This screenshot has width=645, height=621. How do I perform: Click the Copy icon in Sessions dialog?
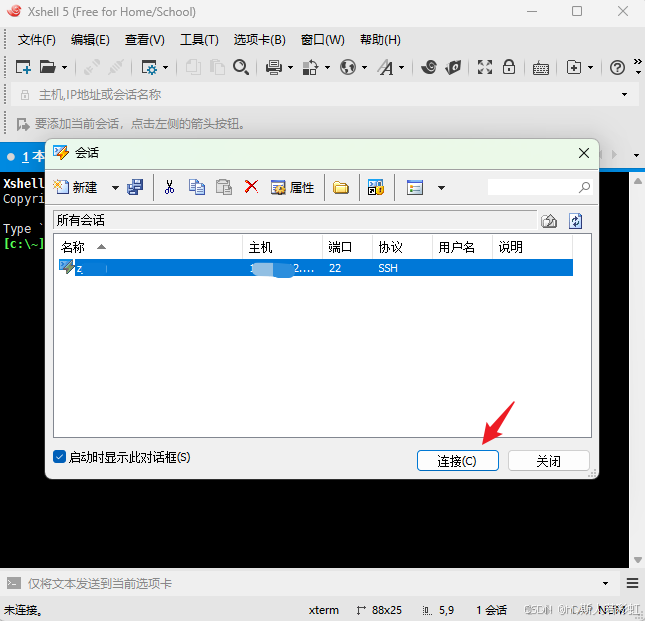pyautogui.click(x=197, y=187)
